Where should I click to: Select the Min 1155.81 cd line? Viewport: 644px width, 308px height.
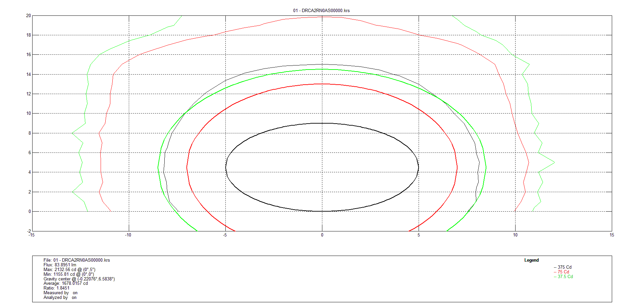click(68, 274)
